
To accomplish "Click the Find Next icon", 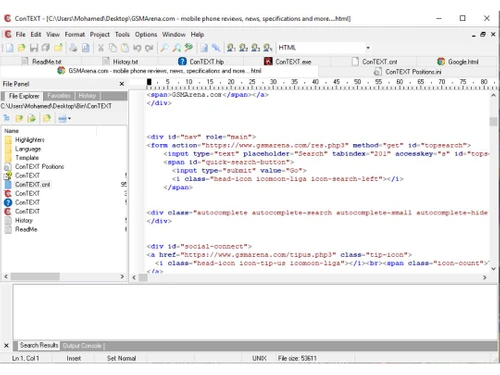I will pyautogui.click(x=176, y=48).
